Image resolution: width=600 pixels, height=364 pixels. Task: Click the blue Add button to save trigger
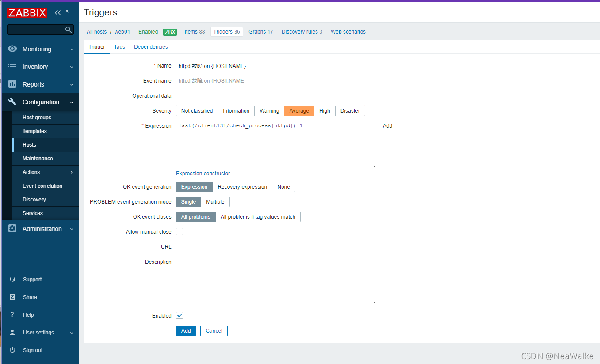(x=186, y=331)
